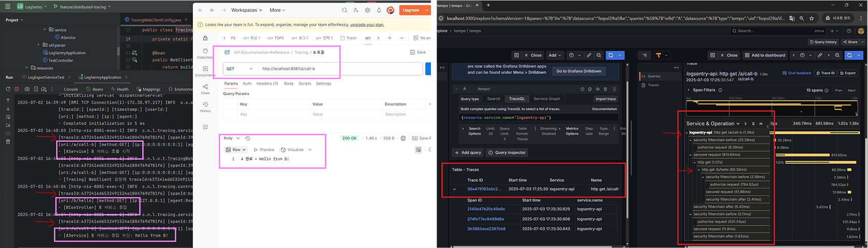Open Postman Collections sidebar
Image resolution: width=868 pixels, height=248 pixels.
point(205,53)
